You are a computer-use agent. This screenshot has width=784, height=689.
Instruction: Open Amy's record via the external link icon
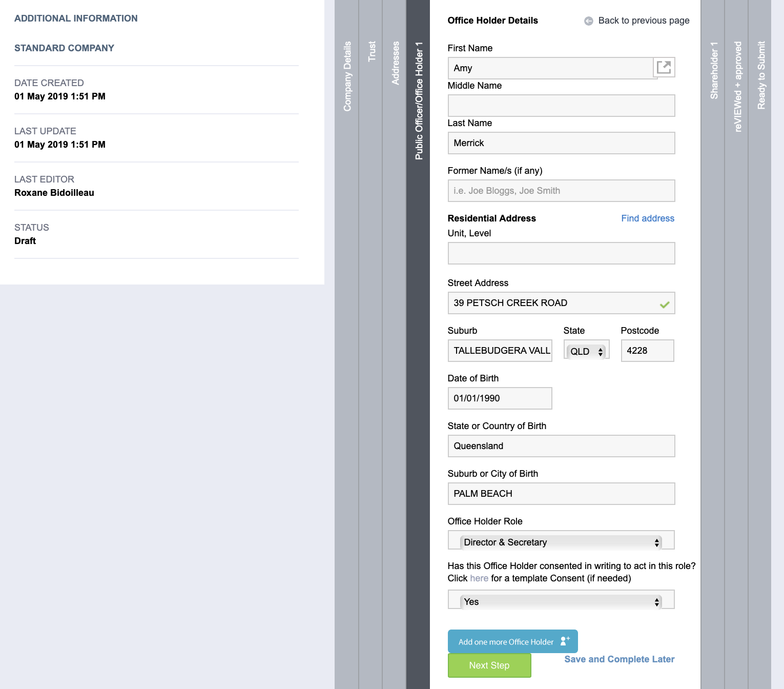(x=665, y=67)
